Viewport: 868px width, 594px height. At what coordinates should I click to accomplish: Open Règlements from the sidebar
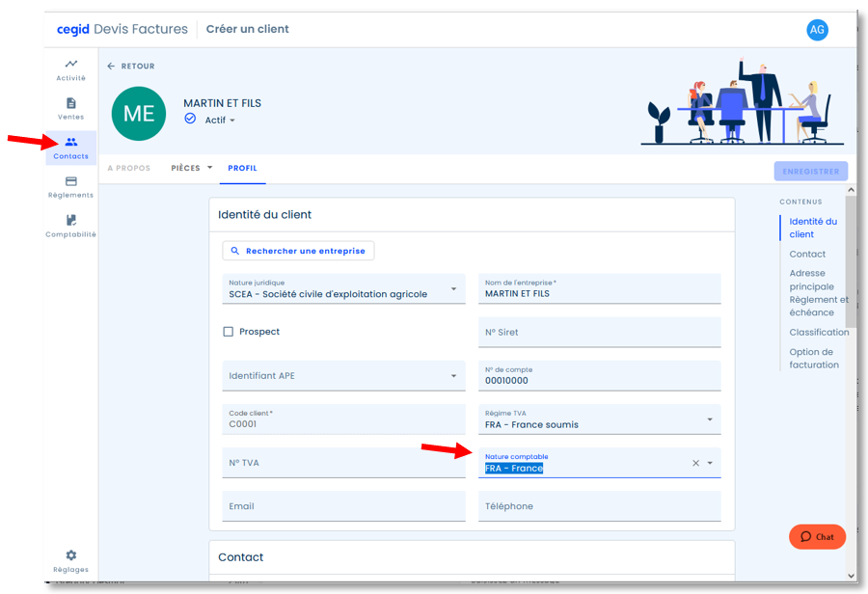(70, 187)
